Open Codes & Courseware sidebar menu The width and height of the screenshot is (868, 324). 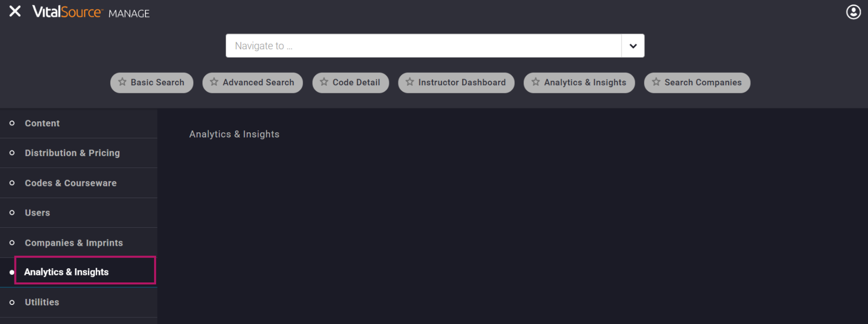tap(71, 183)
